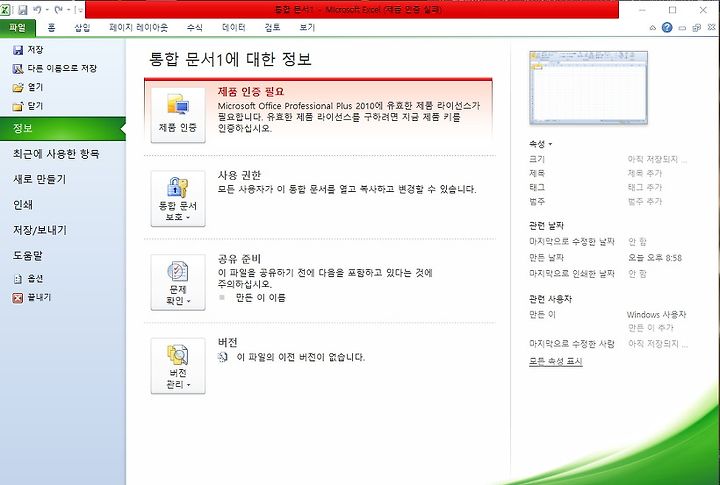
Task: Click the previous-version icon beside 이전 버전이 없습니다
Action: click(223, 357)
